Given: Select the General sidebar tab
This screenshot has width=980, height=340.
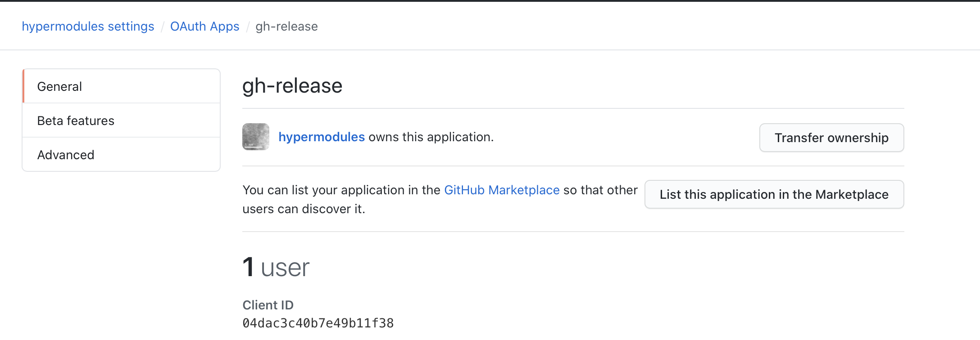Looking at the screenshot, I should (x=121, y=86).
